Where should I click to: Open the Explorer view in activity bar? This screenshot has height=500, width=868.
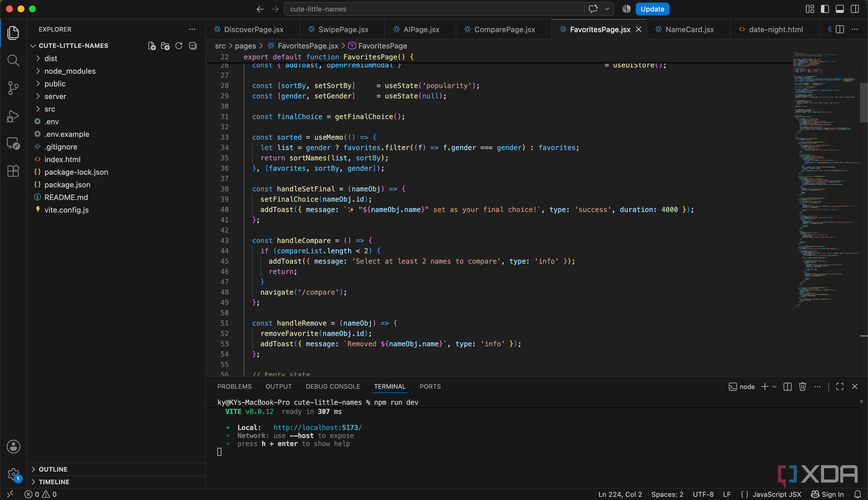pyautogui.click(x=13, y=33)
